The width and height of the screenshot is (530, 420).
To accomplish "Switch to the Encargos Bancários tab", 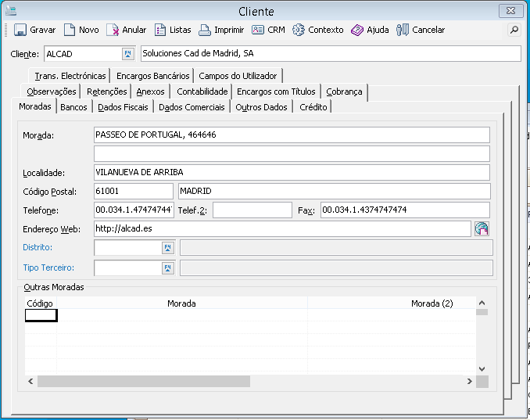I will click(152, 76).
